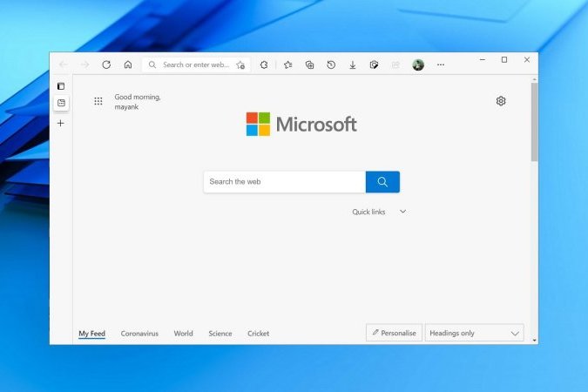Click the page vertical scrollbar thumb
The height and width of the screenshot is (392, 588).
pyautogui.click(x=534, y=122)
